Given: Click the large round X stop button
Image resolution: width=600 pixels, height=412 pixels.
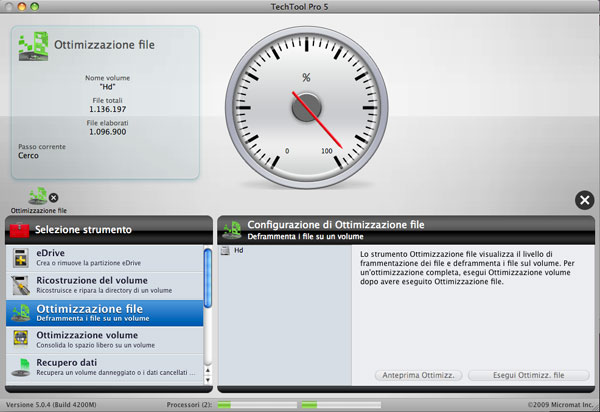Looking at the screenshot, I should (x=585, y=200).
